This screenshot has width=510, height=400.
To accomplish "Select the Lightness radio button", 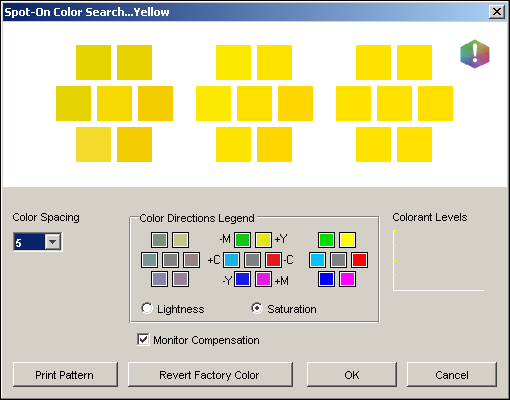I will (147, 308).
